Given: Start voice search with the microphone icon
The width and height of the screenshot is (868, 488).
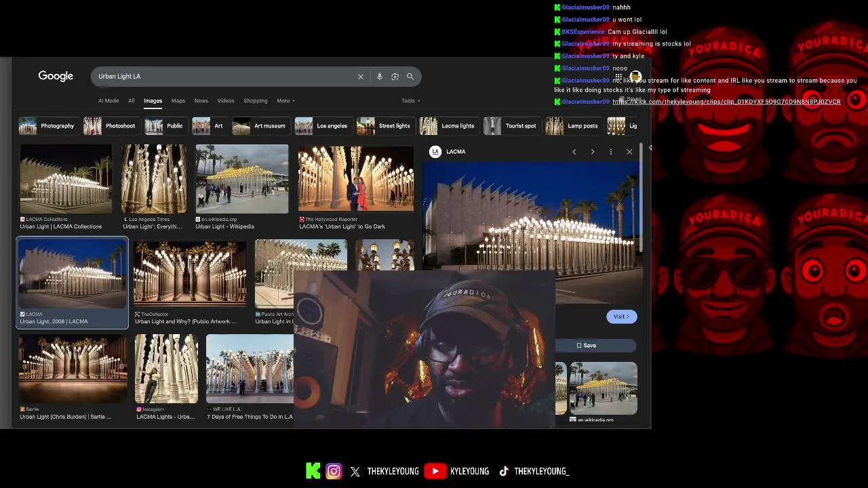Looking at the screenshot, I should pos(380,77).
